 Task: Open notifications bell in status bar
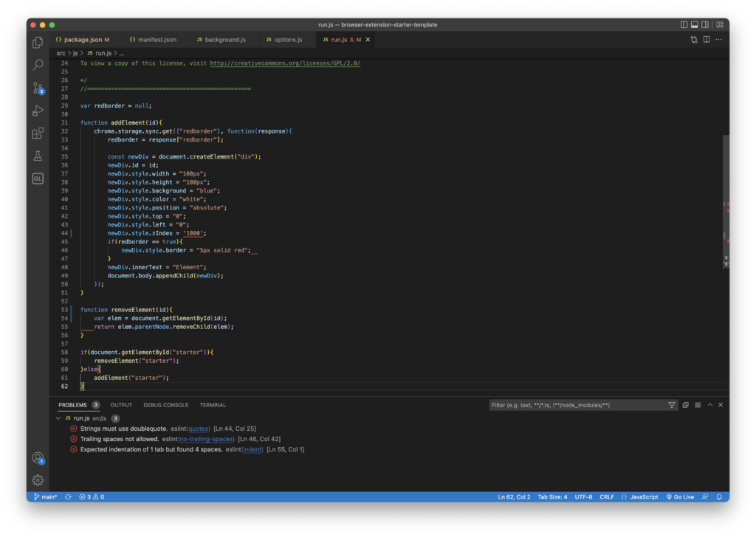pos(719,497)
